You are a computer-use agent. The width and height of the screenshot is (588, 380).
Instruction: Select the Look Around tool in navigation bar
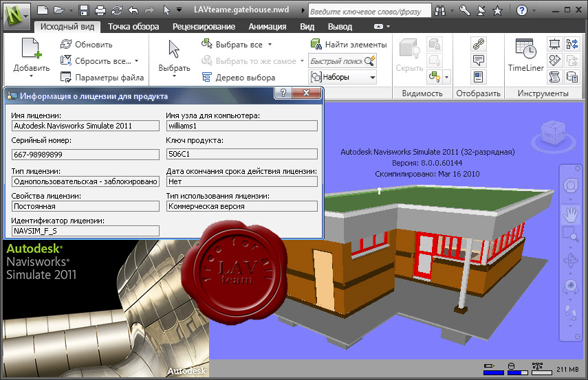(x=570, y=287)
